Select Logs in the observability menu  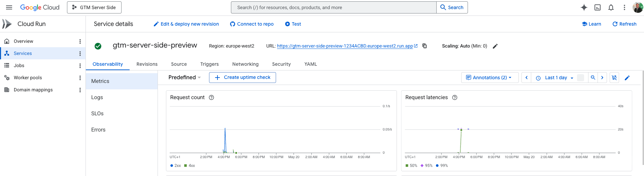(122, 97)
